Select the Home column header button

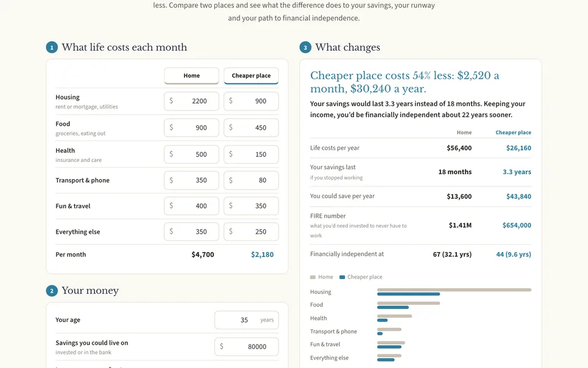(x=191, y=75)
